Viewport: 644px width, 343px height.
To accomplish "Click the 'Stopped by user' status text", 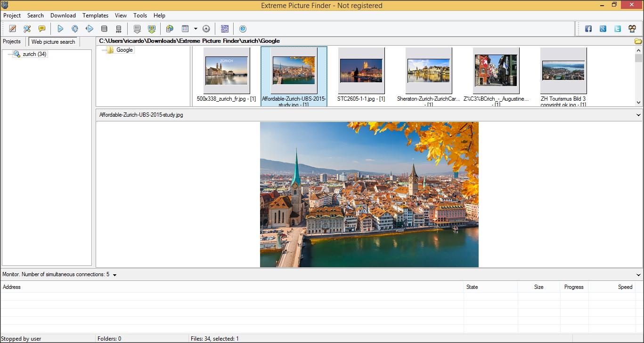I will [x=21, y=339].
